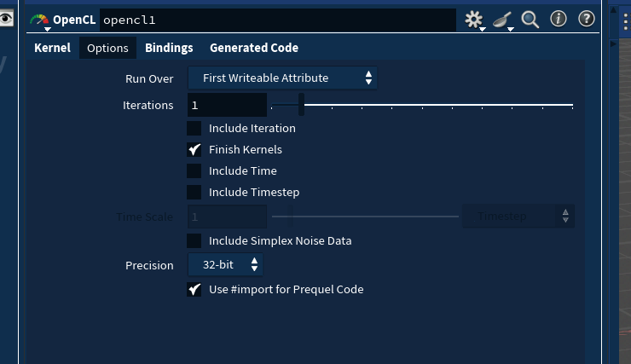Click the eye icon at top left

tap(7, 18)
